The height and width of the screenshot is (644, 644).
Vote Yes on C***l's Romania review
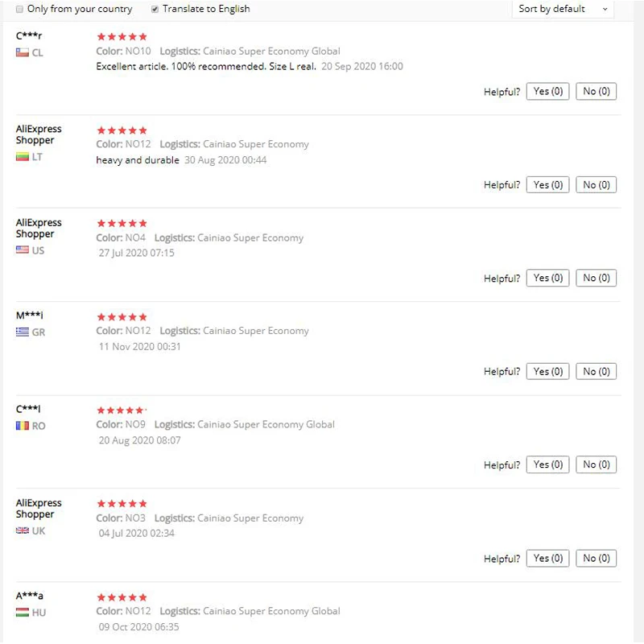(548, 465)
